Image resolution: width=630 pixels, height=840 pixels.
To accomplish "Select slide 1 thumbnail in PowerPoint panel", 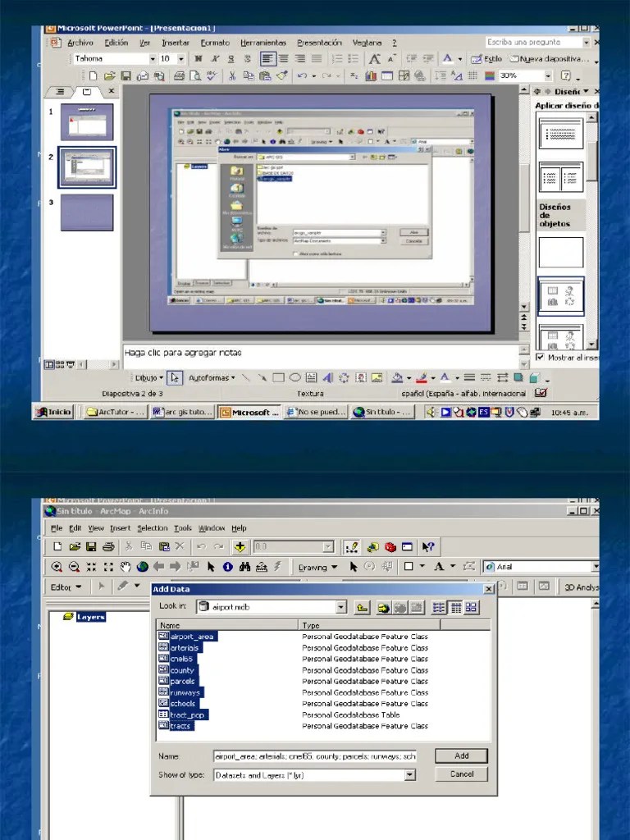I will point(87,122).
